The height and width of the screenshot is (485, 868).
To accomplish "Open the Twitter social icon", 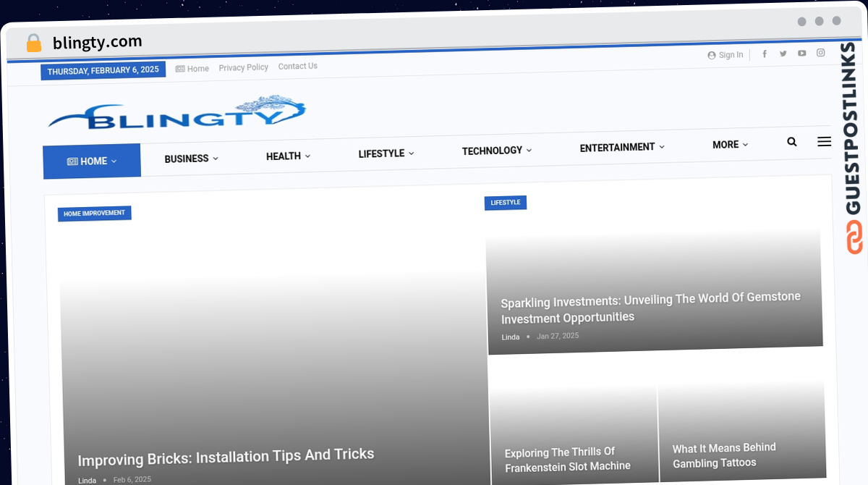I will 783,54.
